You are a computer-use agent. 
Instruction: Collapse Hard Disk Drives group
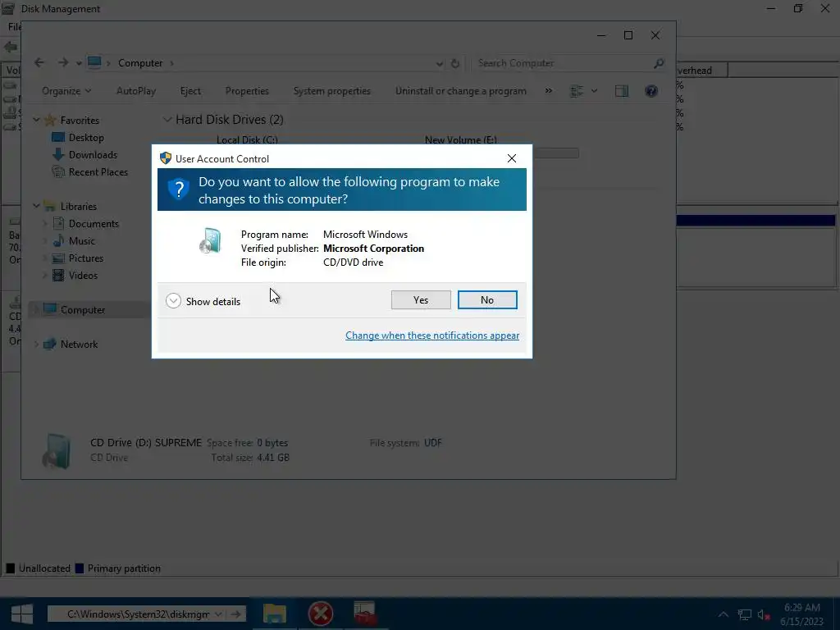point(167,120)
